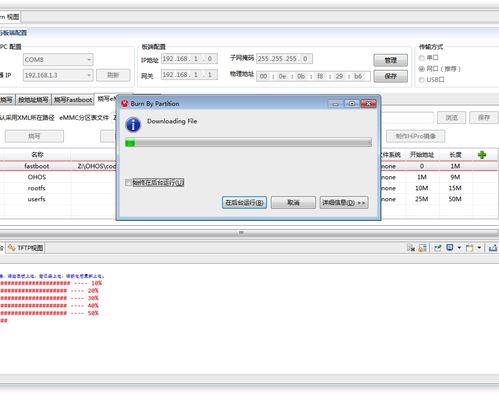This screenshot has width=499, height=394.
Task: Click the Burn By Partition title bar icon
Action: click(x=125, y=103)
